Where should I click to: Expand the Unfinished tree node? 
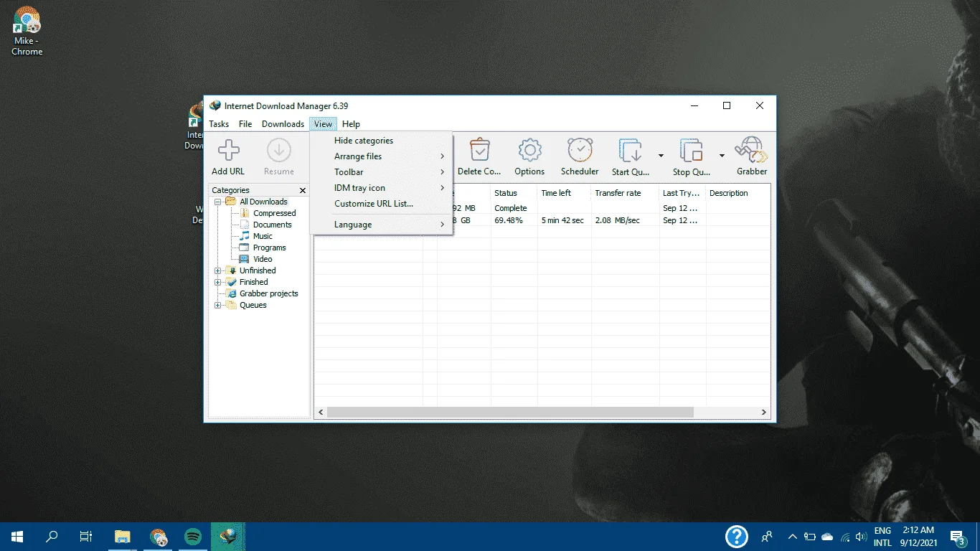click(x=218, y=270)
